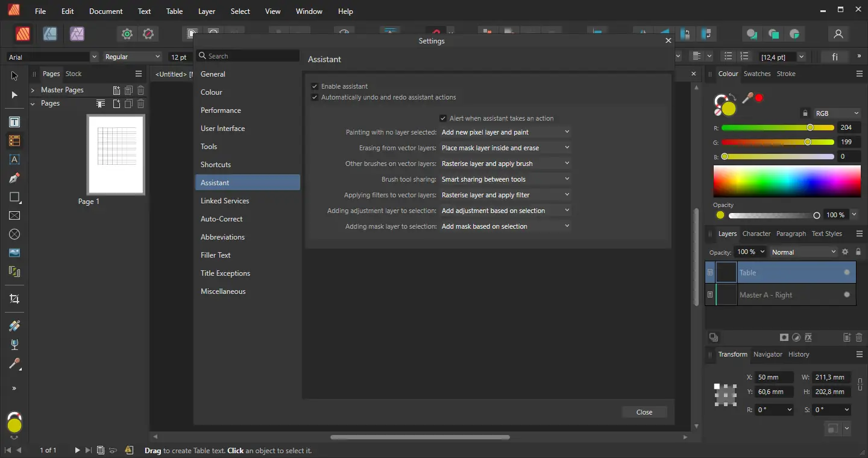Open the Regular font style dropdown
Viewport: 868px width, 458px height.
(132, 57)
